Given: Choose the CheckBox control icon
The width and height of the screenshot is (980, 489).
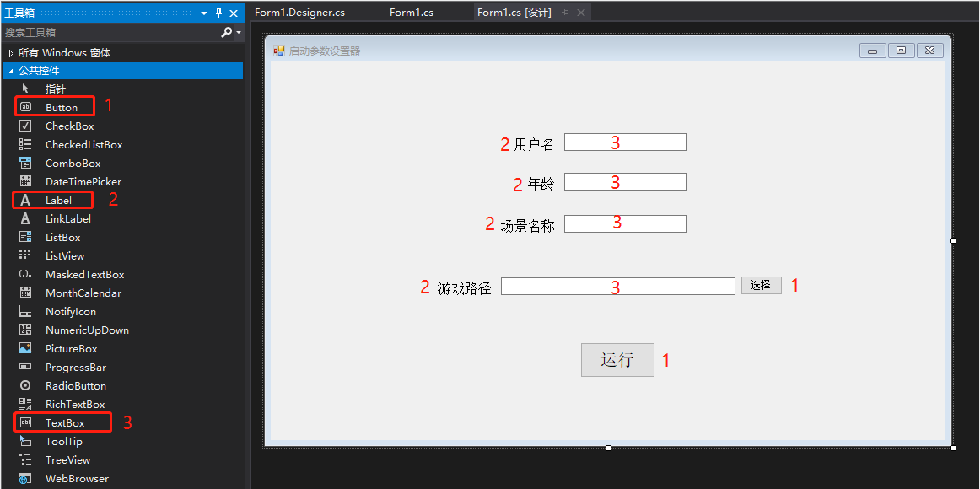Looking at the screenshot, I should click(x=25, y=126).
